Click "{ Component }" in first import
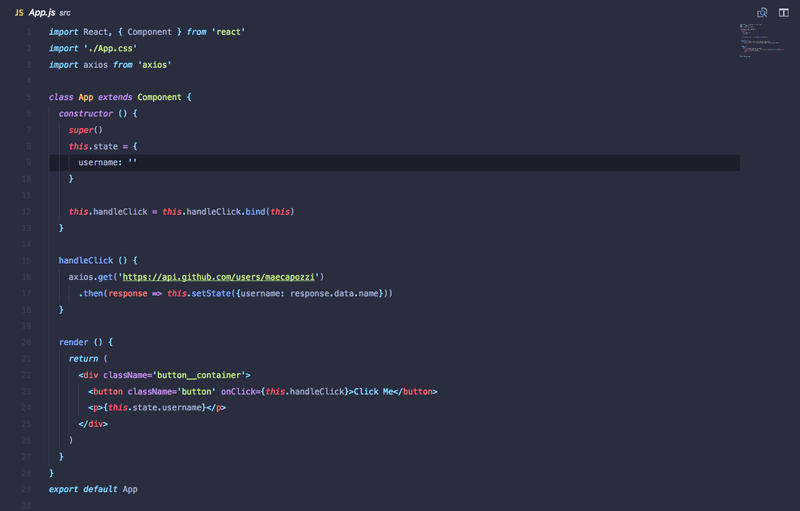800x511 pixels. click(x=149, y=32)
